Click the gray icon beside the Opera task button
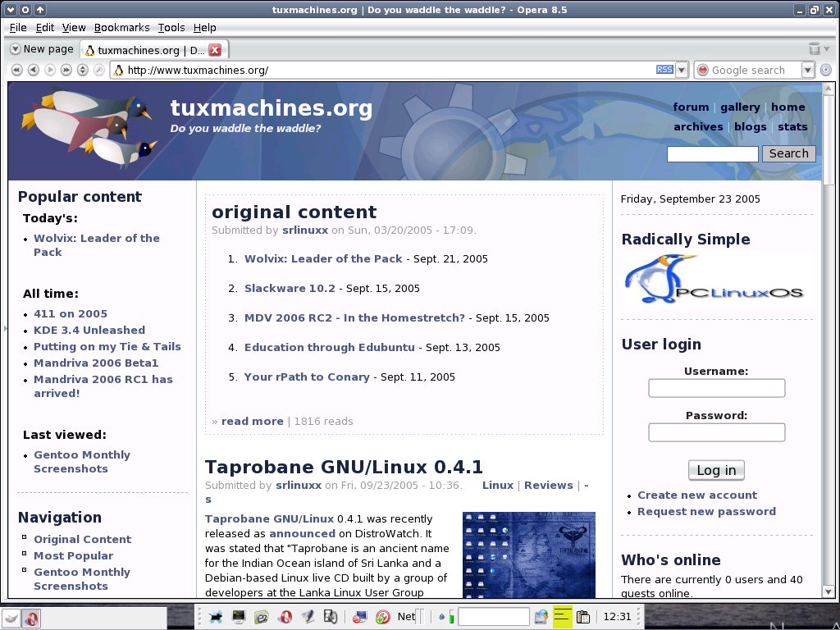840x630 pixels. (x=11, y=619)
